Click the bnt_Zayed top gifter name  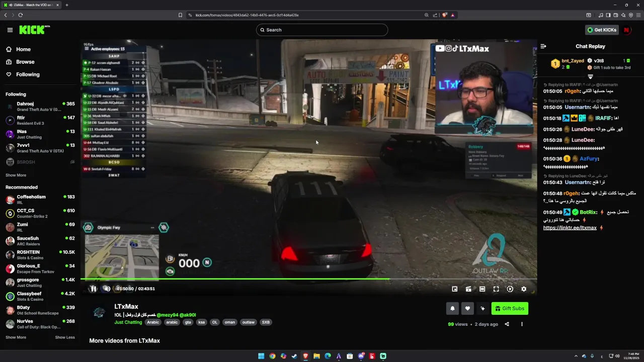point(573,61)
